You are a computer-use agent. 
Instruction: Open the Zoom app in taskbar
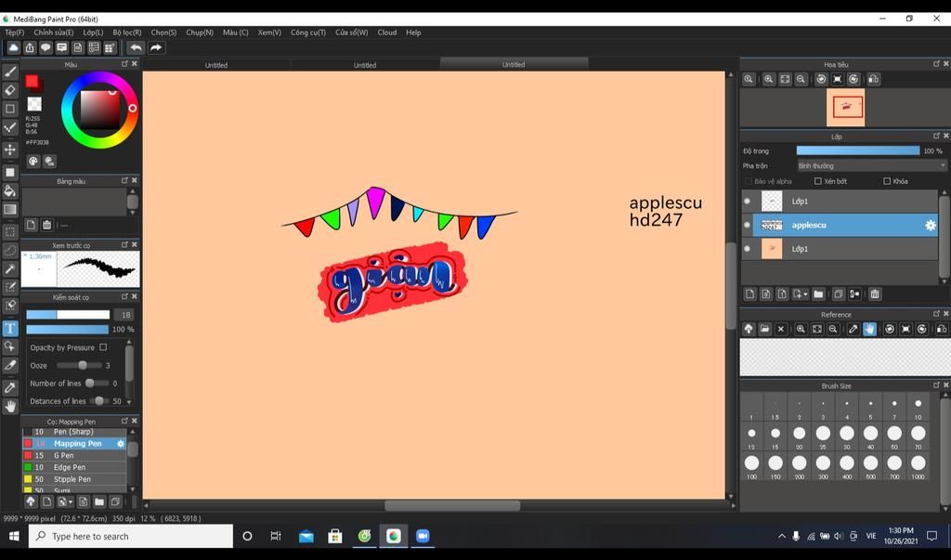[423, 536]
